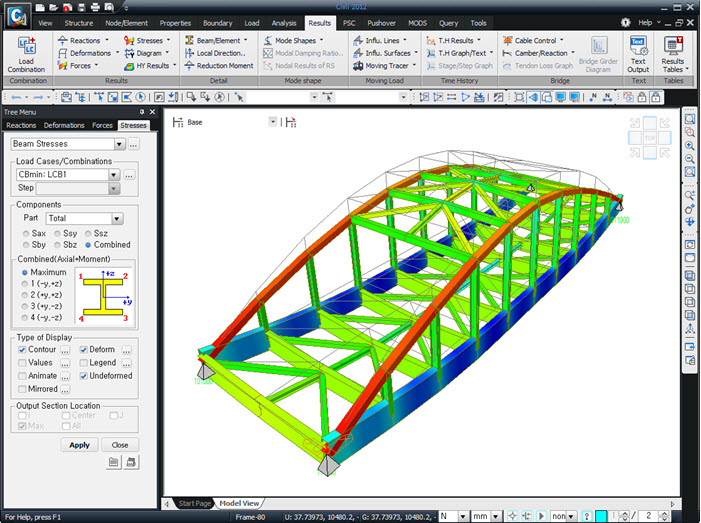Open the Text Output tool

click(x=638, y=54)
